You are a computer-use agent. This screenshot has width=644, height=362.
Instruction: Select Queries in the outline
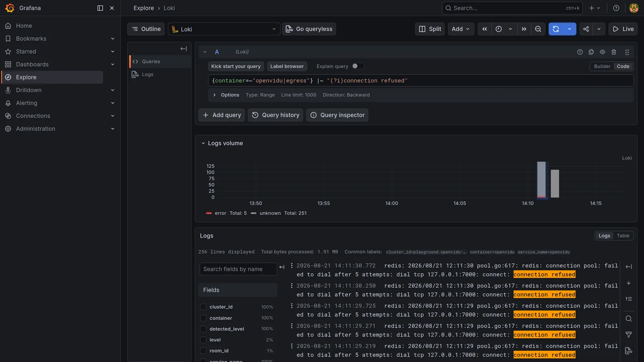pos(160,62)
